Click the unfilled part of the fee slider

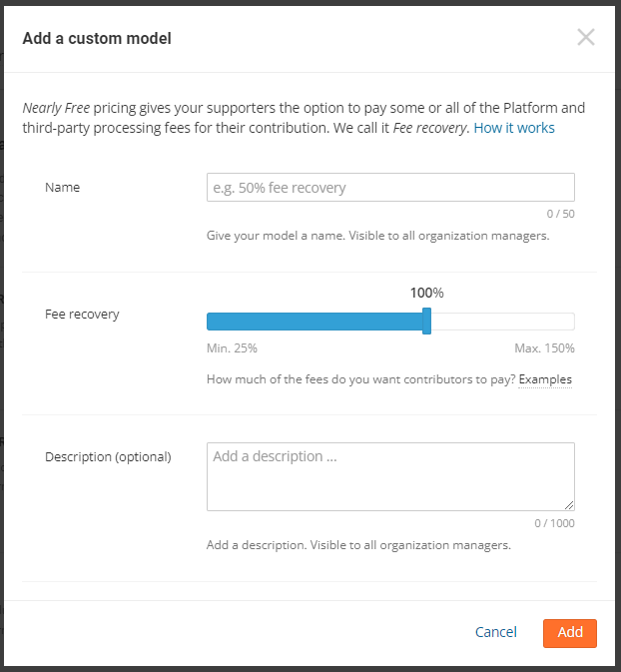point(502,322)
